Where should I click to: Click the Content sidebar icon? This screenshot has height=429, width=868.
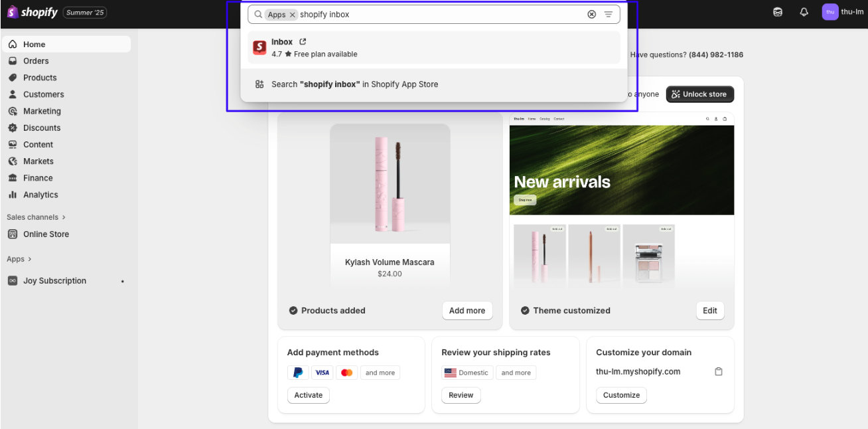[12, 145]
